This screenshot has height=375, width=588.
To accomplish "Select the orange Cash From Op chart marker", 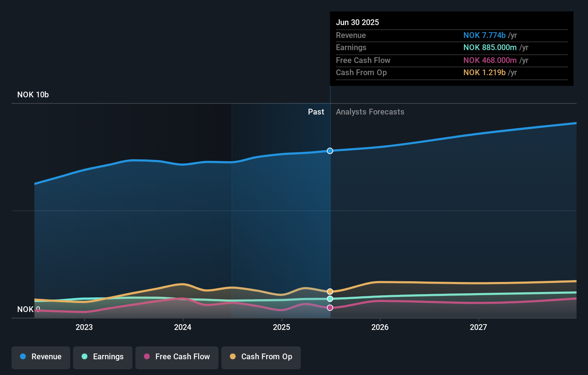I will click(x=330, y=291).
